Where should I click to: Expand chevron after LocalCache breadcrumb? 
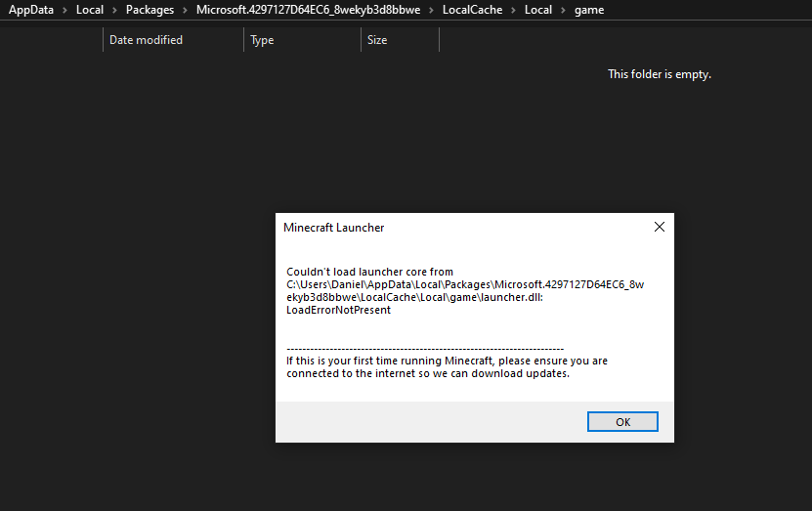(x=513, y=10)
